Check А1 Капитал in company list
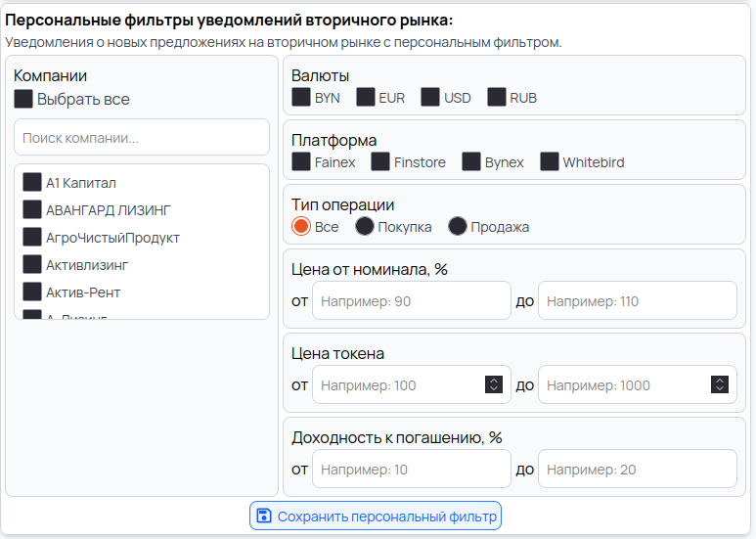Image resolution: width=756 pixels, height=539 pixels. 32,182
